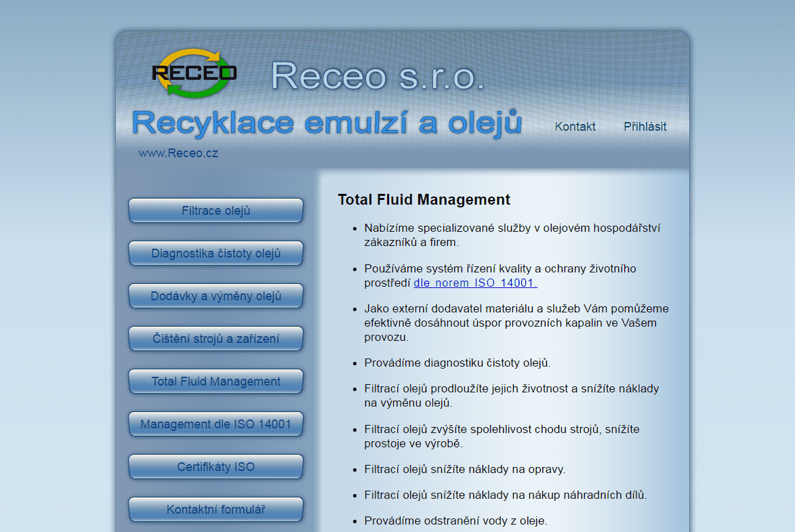795x532 pixels.
Task: Go to Dodávky a výměny olejů
Action: [216, 295]
